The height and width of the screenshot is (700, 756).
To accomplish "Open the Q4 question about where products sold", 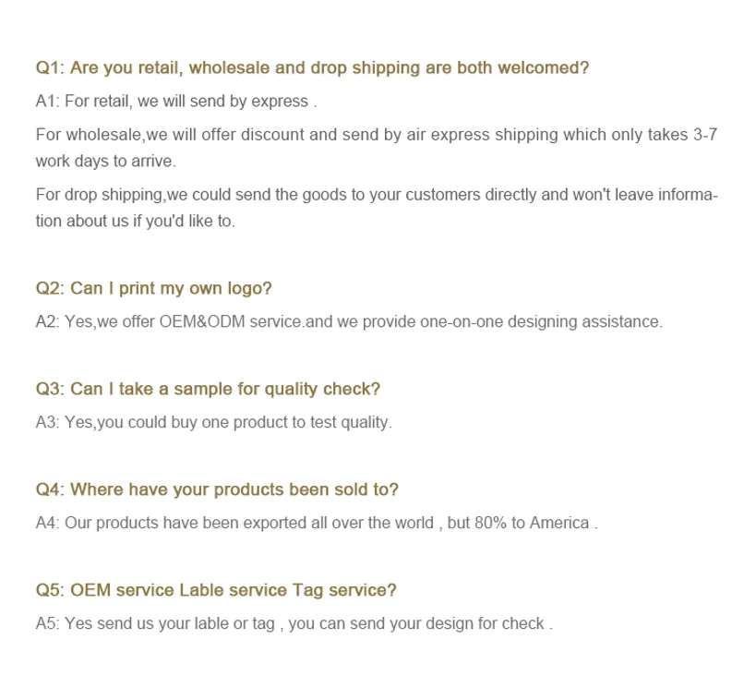I will pos(217,489).
